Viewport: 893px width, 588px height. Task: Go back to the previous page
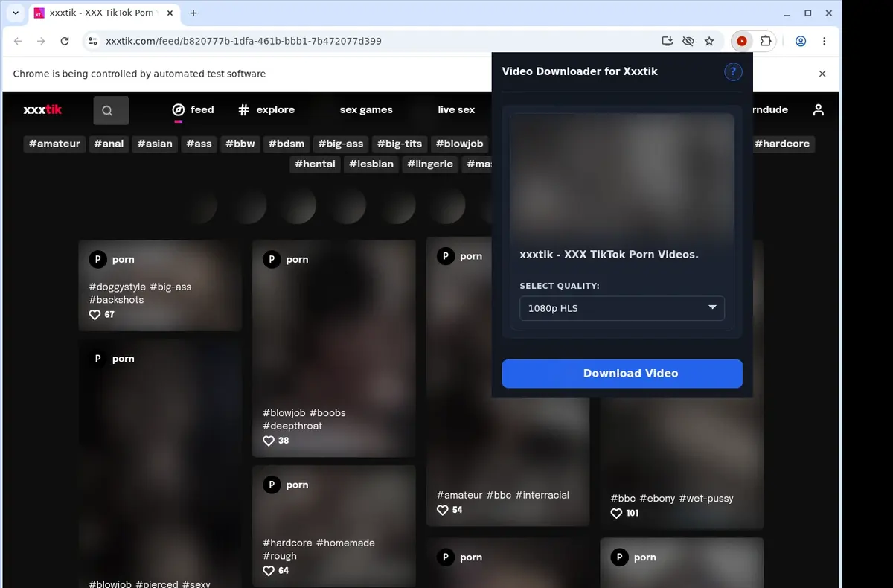[18, 42]
